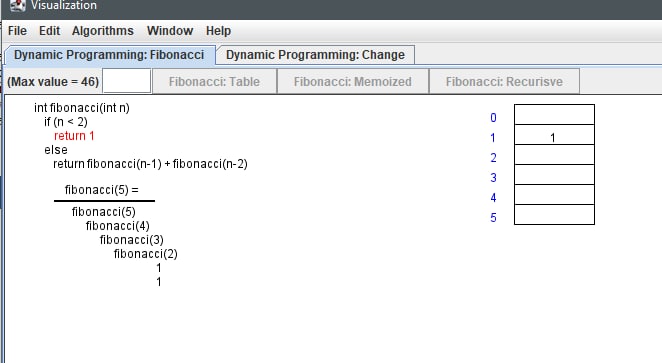Click table index label 2

pos(493,158)
